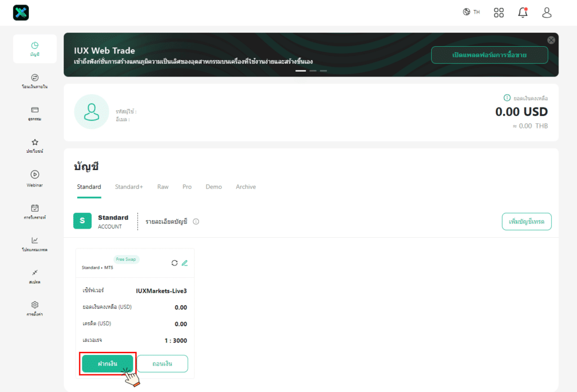The height and width of the screenshot is (392, 577).
Task: Open โปรแกรมเทรด chart item in sidebar
Action: (x=35, y=244)
